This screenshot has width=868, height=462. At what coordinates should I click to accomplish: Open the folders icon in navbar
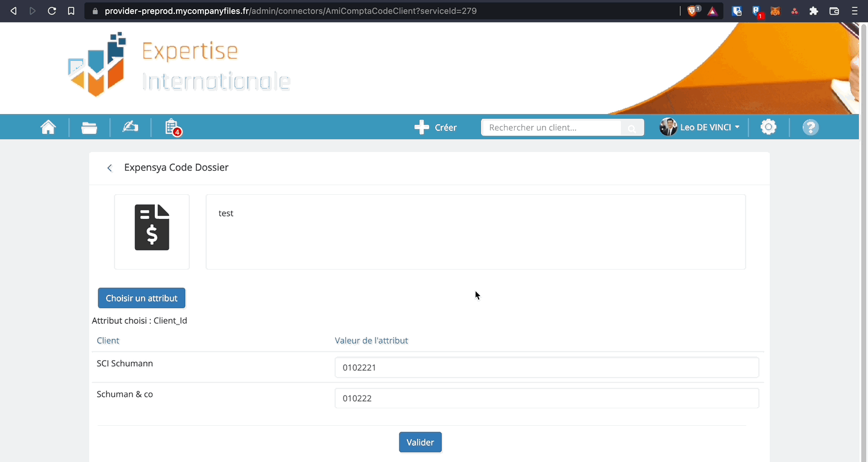click(x=89, y=127)
